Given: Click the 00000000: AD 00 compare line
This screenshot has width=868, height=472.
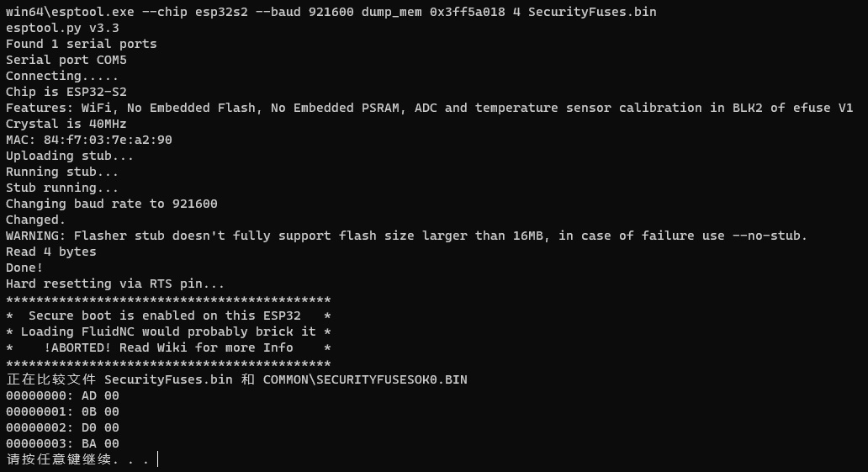Looking at the screenshot, I should (62, 395).
